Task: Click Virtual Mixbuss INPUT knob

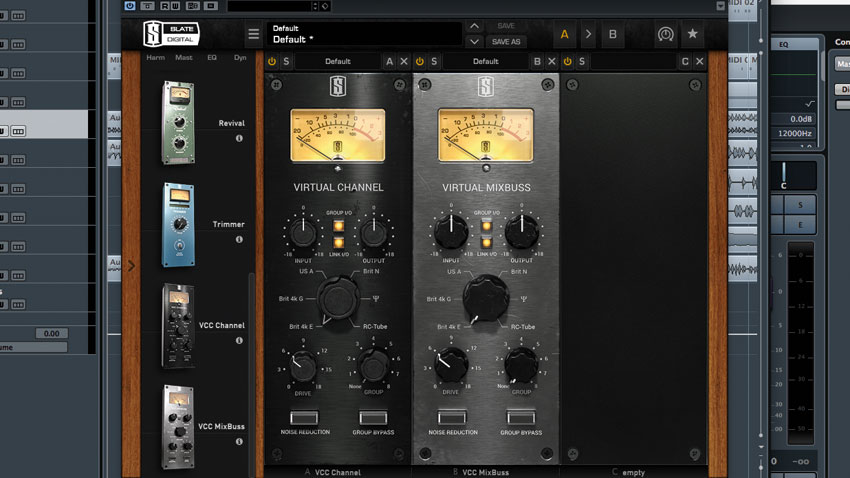Action: tap(451, 231)
